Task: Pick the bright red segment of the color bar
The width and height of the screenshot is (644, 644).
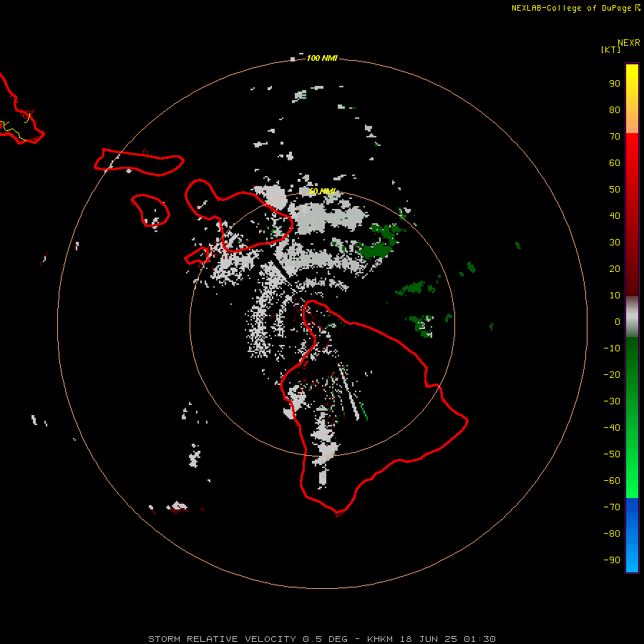Action: (x=632, y=150)
